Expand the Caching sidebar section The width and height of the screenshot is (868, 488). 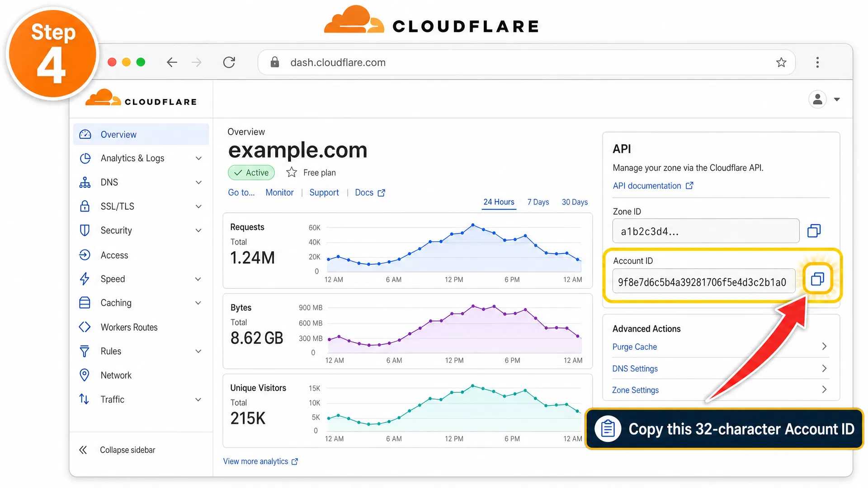tap(198, 303)
